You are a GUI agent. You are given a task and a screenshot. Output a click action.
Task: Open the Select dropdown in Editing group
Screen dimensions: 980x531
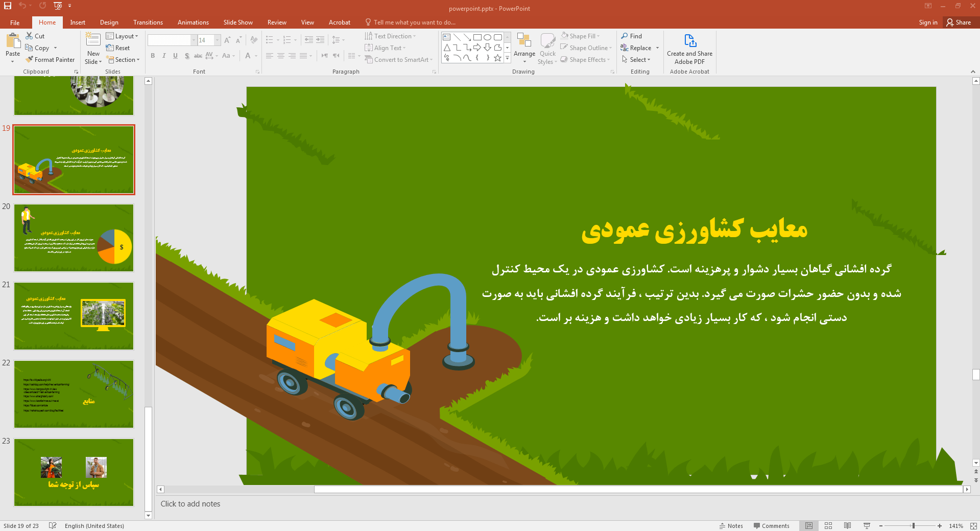click(x=636, y=60)
